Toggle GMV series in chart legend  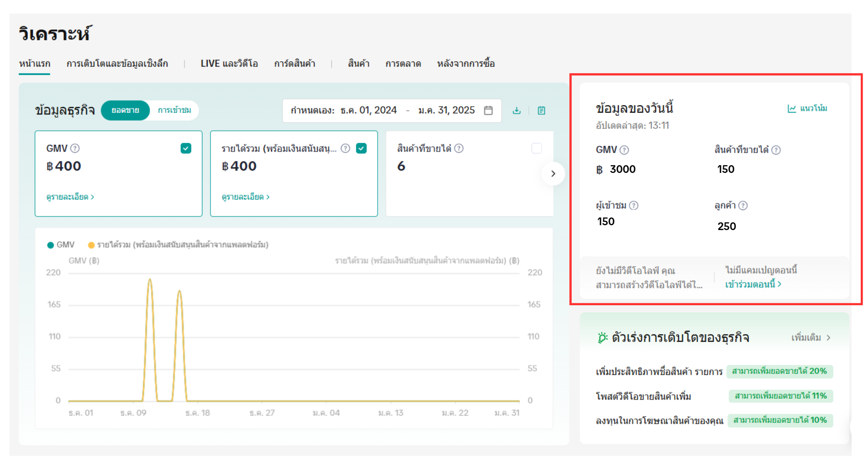click(x=61, y=245)
